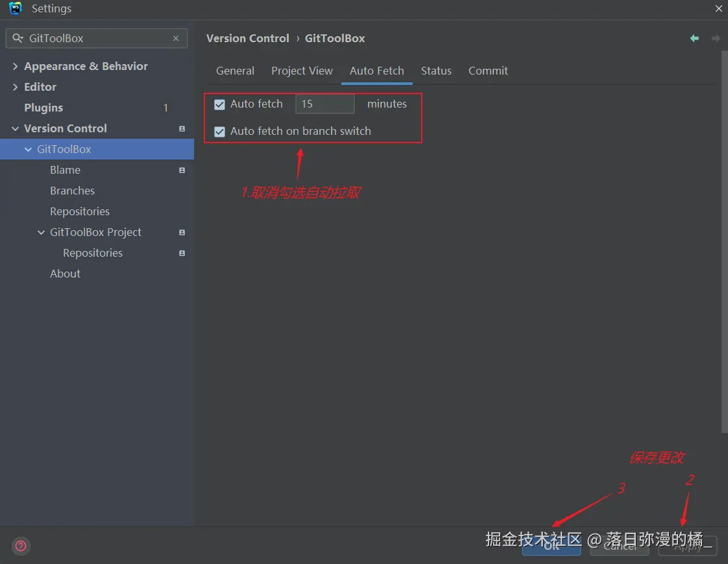Image resolution: width=728 pixels, height=564 pixels.
Task: Click the Apply button
Action: [687, 546]
